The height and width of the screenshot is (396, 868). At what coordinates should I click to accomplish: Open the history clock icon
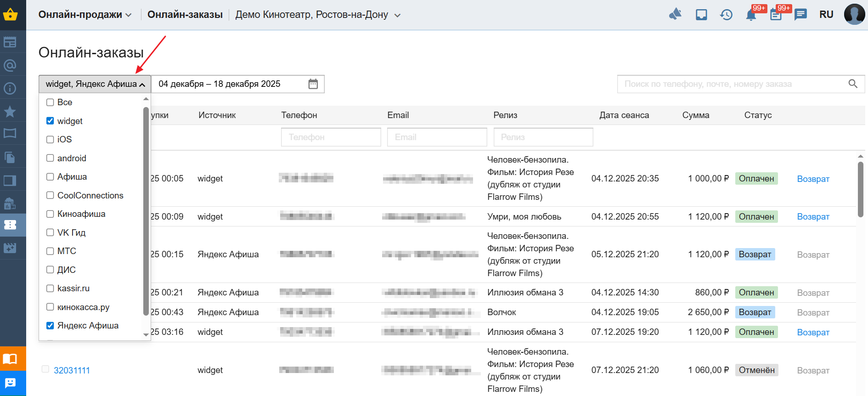pyautogui.click(x=726, y=15)
